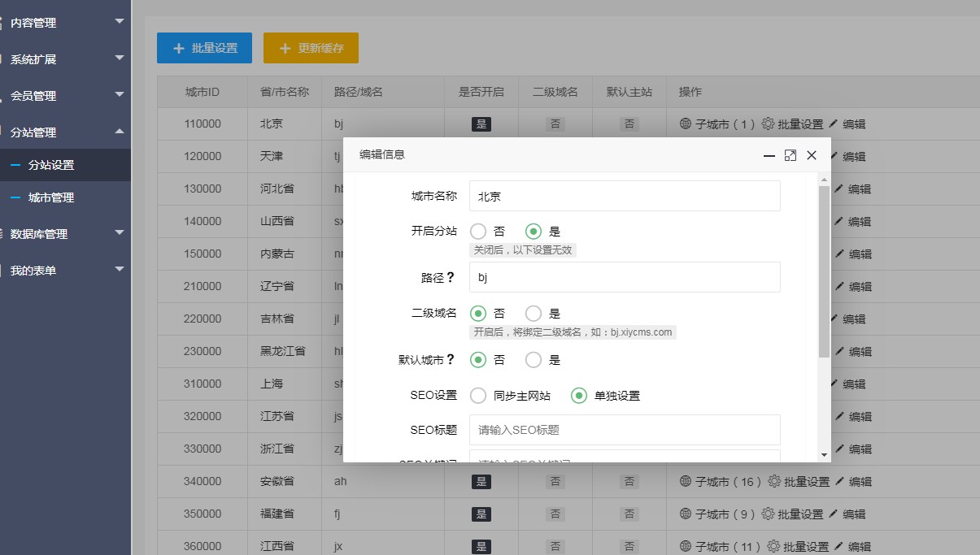This screenshot has width=980, height=555.
Task: Choose 同步主网站 for SEO设置
Action: point(478,396)
